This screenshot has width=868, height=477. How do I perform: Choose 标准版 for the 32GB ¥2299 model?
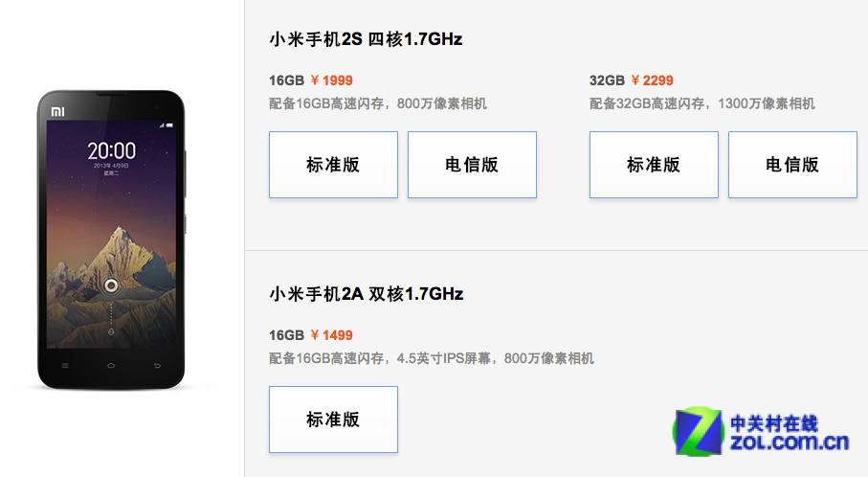(x=654, y=165)
